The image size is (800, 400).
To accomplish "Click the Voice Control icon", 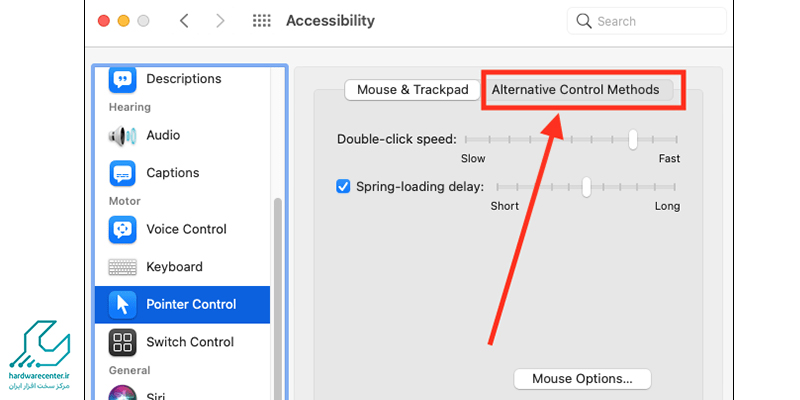I will pyautogui.click(x=122, y=229).
